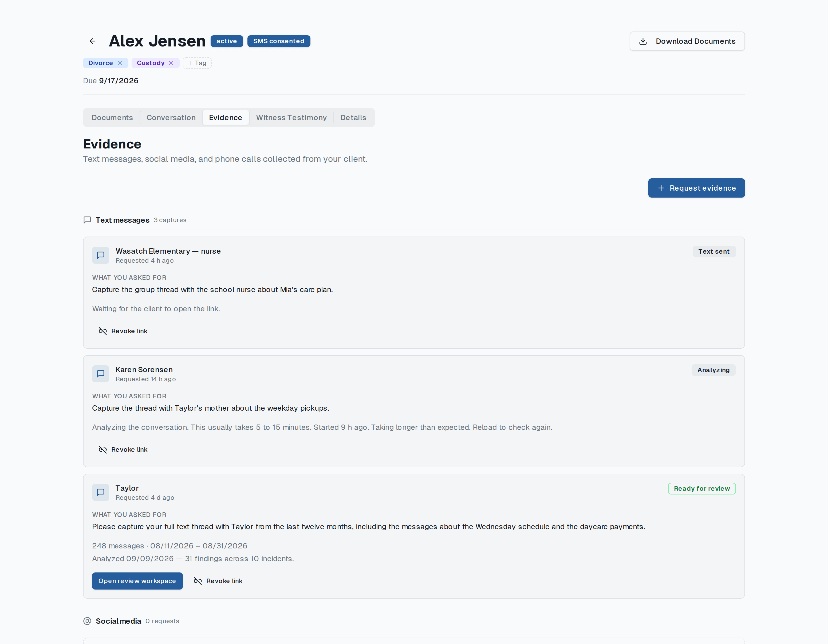Click the Alex Jensen client name heading
The image size is (828, 644).
[x=157, y=41]
